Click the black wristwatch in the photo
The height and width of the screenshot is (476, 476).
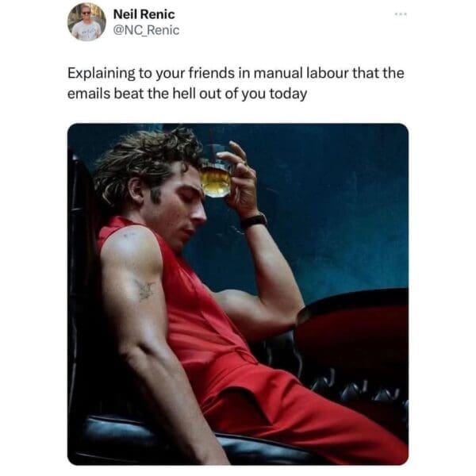(x=254, y=221)
